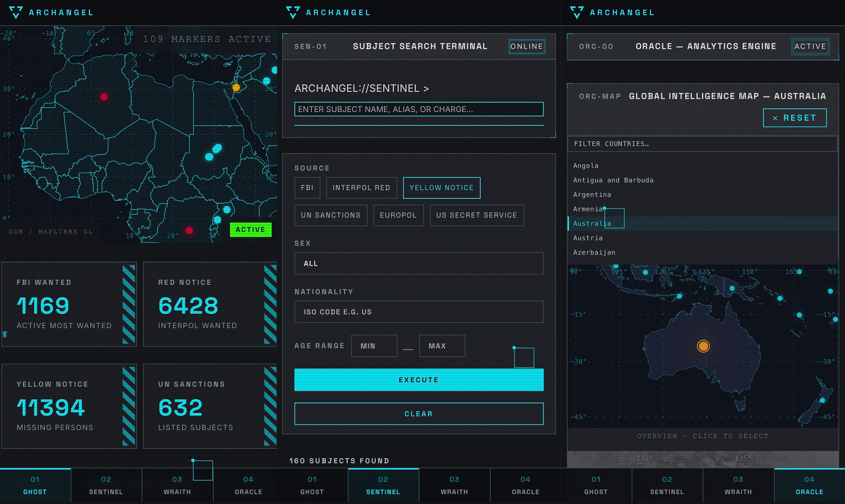Open 03 WRAITH tab in left panel
The height and width of the screenshot is (504, 845).
tap(177, 486)
